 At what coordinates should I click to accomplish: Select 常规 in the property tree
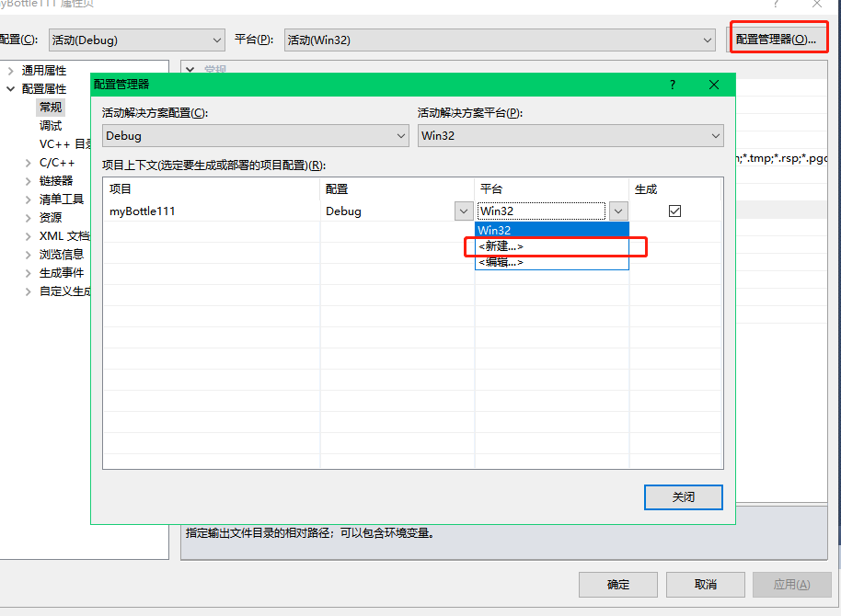click(x=51, y=108)
